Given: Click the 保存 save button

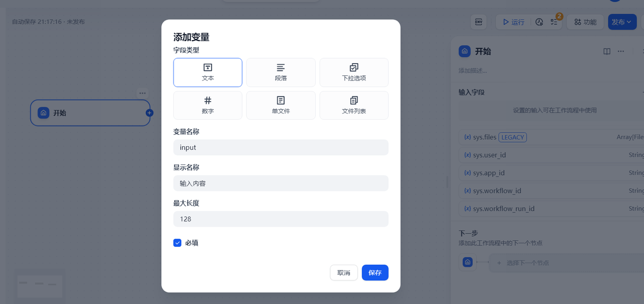Looking at the screenshot, I should click(375, 272).
